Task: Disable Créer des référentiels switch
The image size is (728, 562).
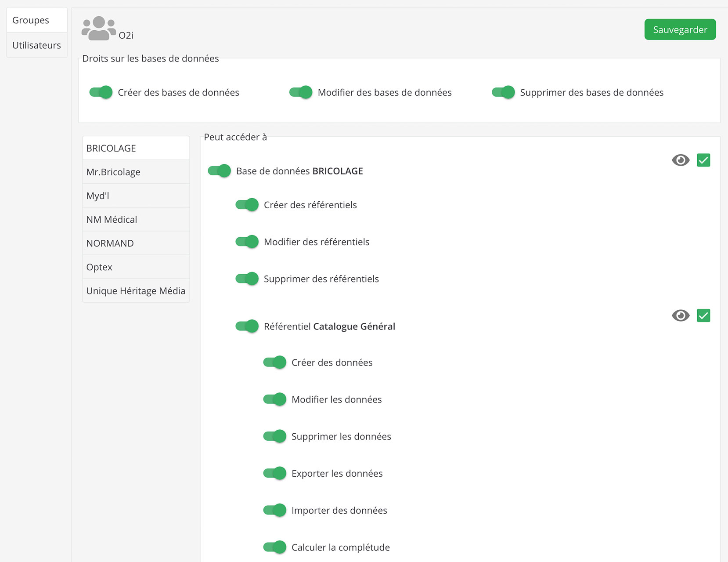Action: tap(247, 205)
